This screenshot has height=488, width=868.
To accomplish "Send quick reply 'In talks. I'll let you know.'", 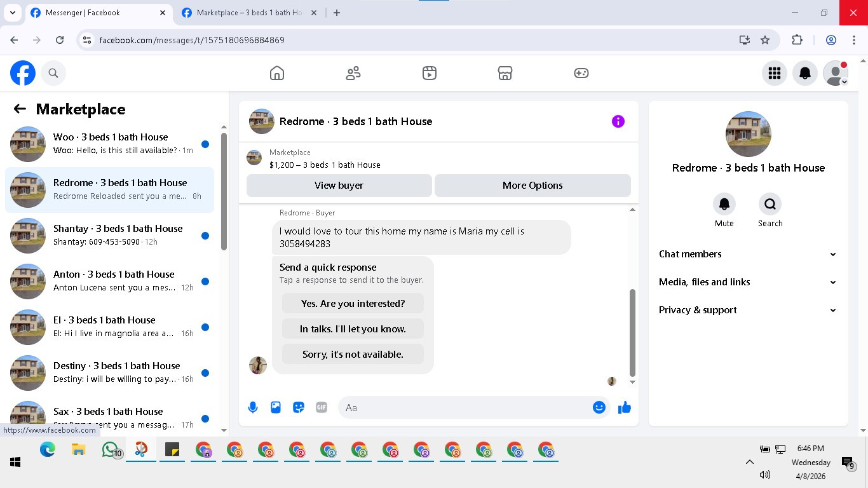I will pyautogui.click(x=353, y=329).
